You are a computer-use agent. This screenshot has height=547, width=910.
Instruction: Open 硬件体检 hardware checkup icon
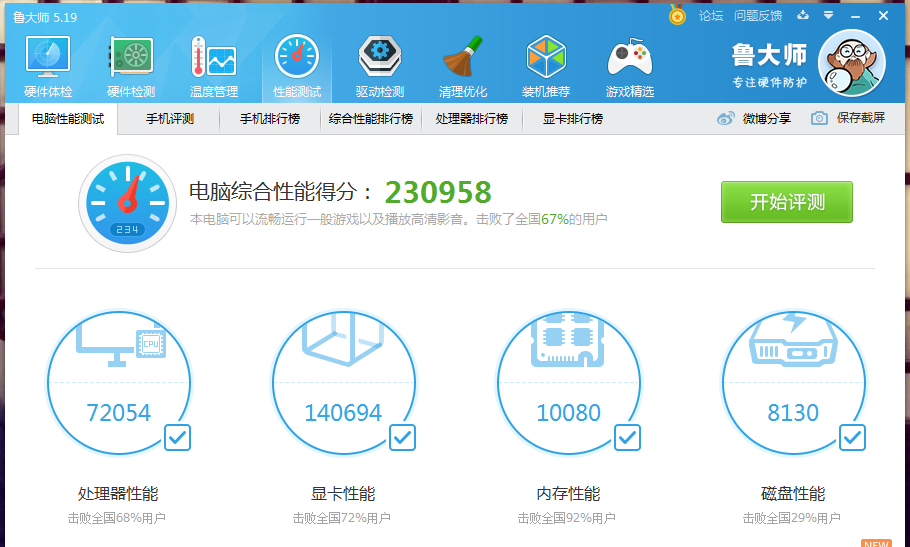tap(48, 57)
